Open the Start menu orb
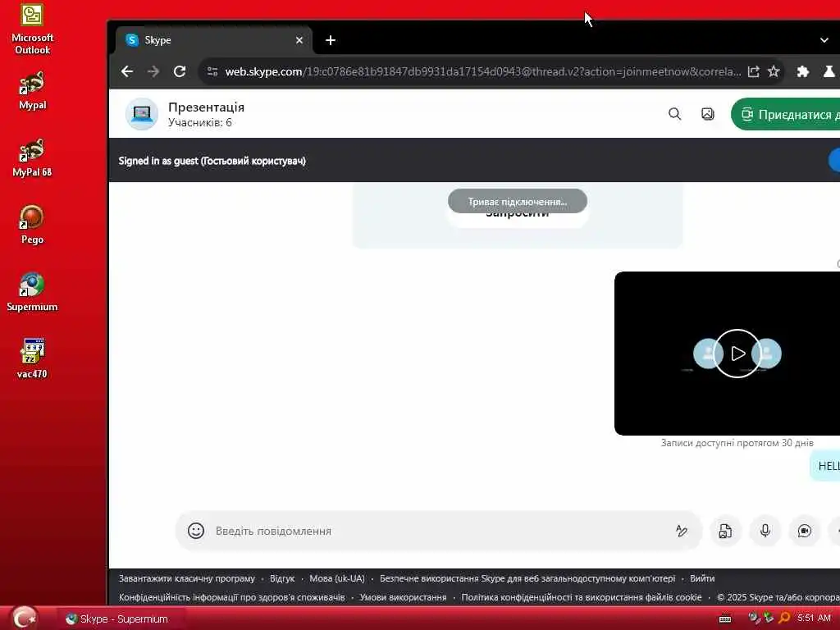840x630 pixels. pyautogui.click(x=24, y=619)
